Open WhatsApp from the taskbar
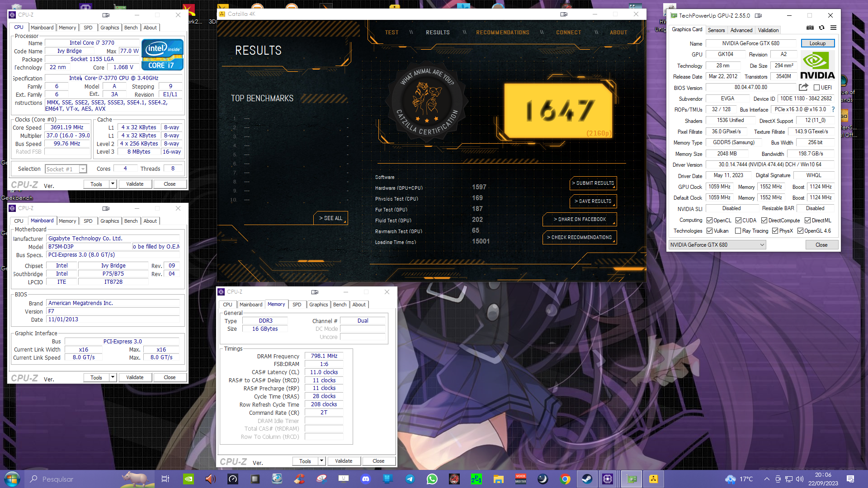The image size is (868, 488). [432, 479]
